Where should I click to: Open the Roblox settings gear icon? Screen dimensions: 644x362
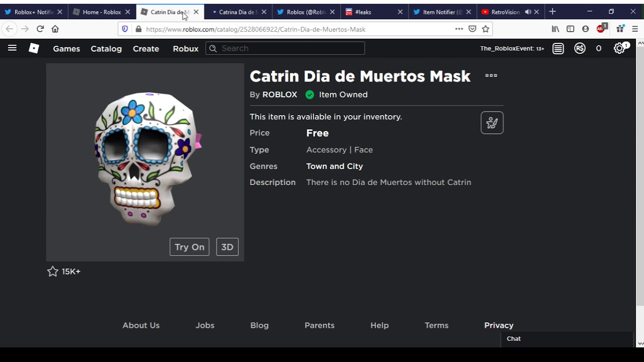pyautogui.click(x=619, y=48)
